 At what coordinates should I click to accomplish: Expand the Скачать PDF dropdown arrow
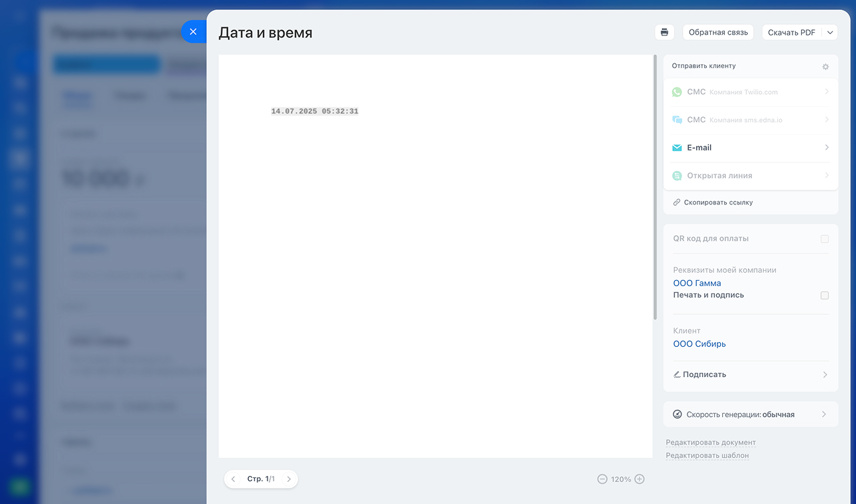pos(830,32)
